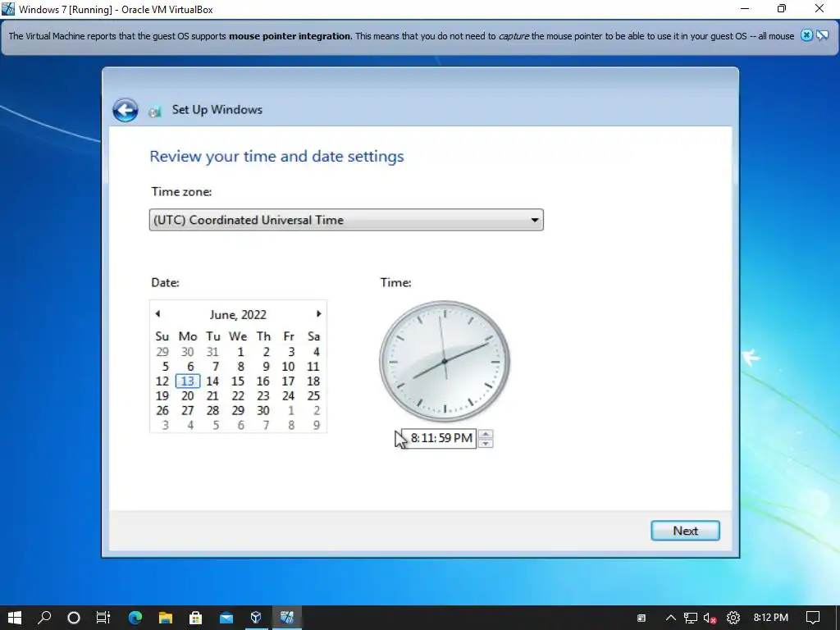This screenshot has width=840, height=630.
Task: Increase time with up spinner arrow
Action: click(486, 434)
